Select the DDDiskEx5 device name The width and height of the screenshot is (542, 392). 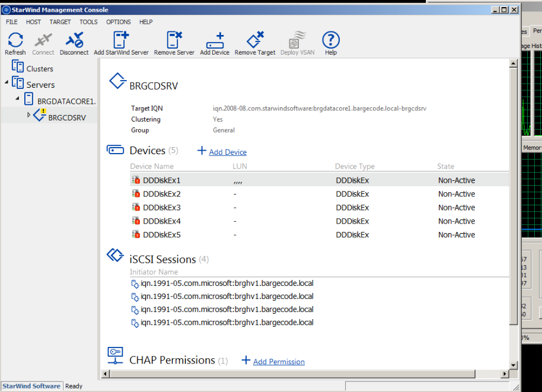click(x=162, y=235)
